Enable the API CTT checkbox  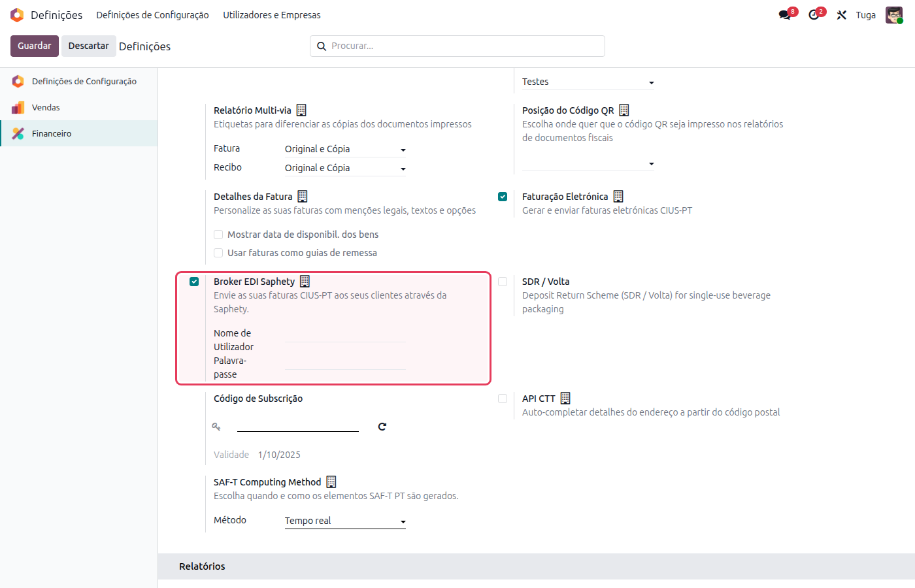503,399
